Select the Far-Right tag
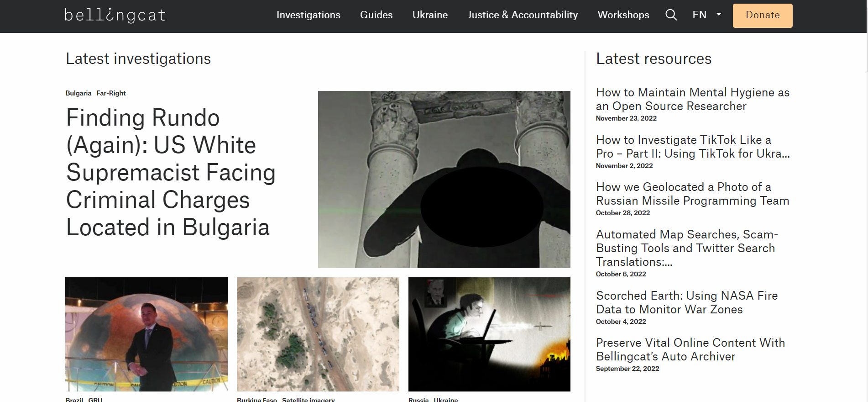The image size is (868, 402). point(111,93)
